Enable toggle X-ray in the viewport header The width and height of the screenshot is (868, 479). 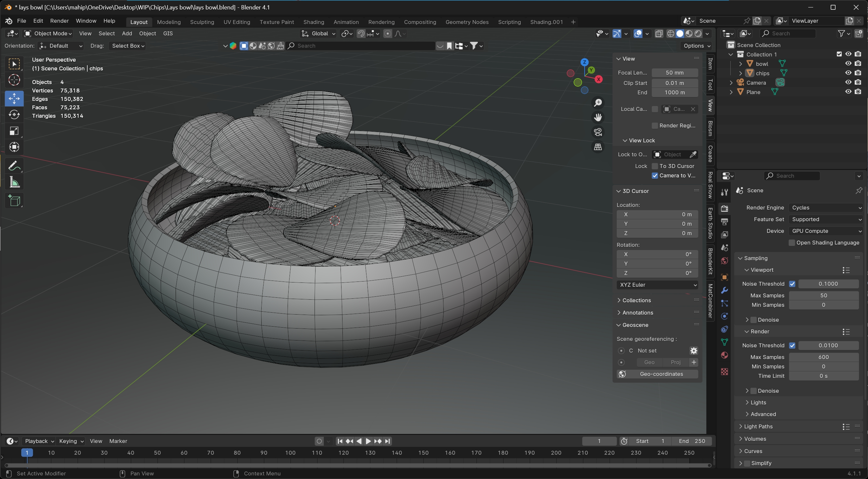tap(659, 33)
